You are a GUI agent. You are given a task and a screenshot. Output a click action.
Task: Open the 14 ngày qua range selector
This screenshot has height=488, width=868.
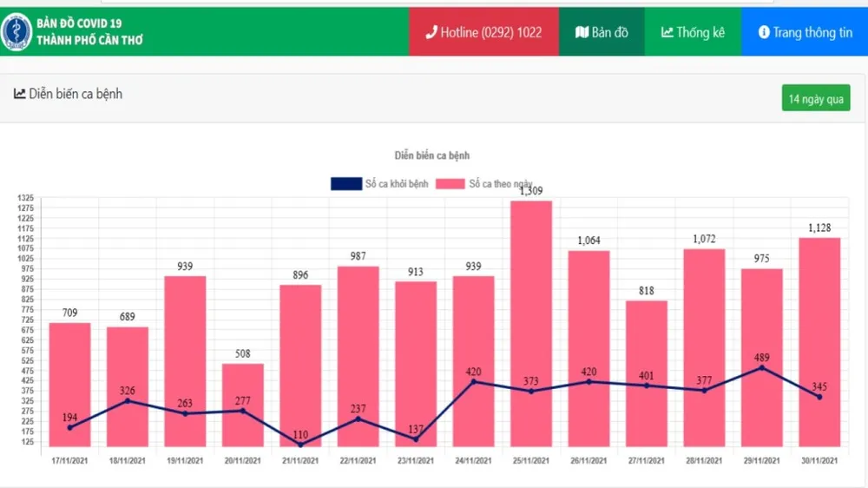(815, 98)
